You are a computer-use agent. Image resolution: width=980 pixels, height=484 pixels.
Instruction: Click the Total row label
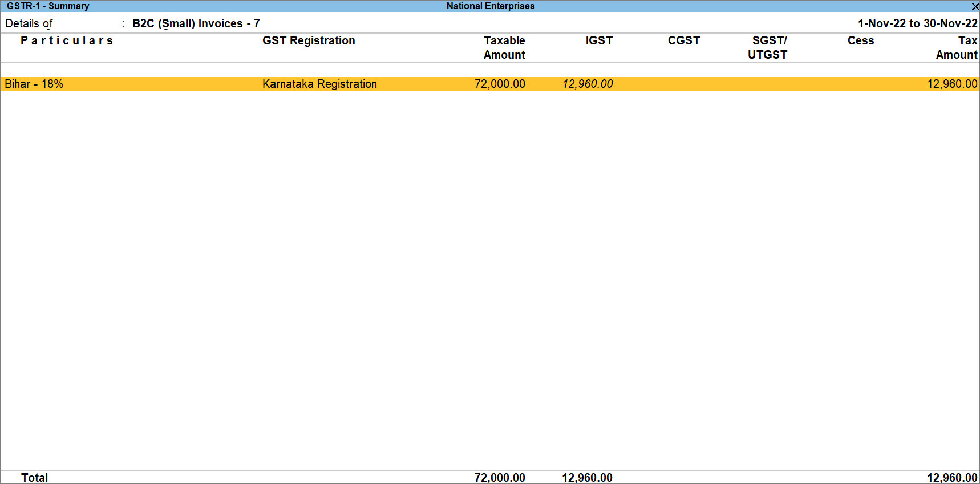[x=35, y=478]
